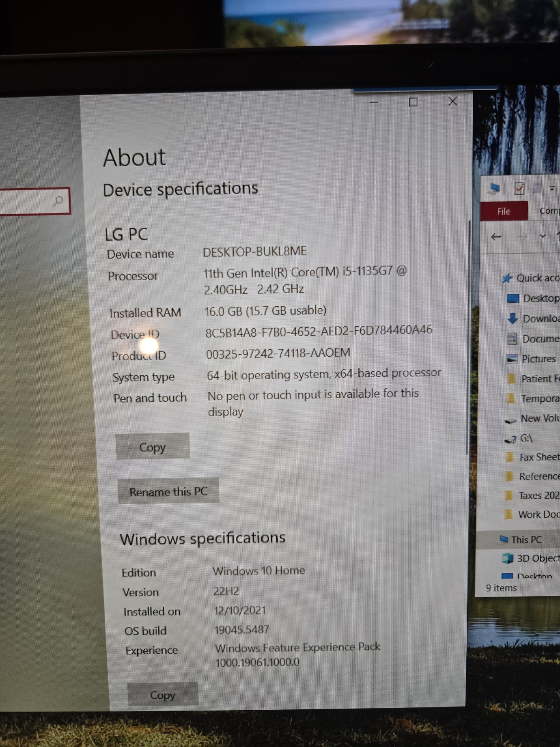Click the version value 22H2
Viewport: 560px width, 747px height.
pos(226,591)
